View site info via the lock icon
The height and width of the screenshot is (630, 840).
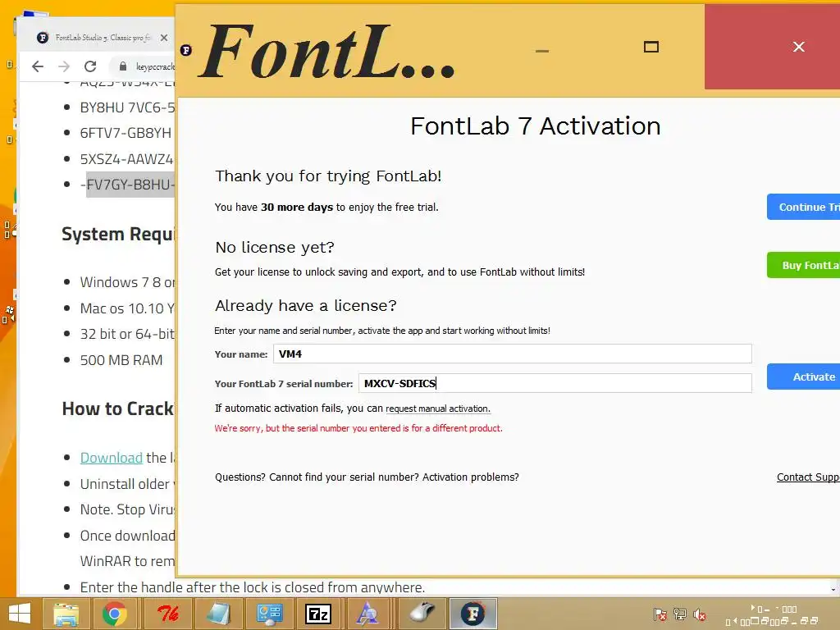coord(123,66)
